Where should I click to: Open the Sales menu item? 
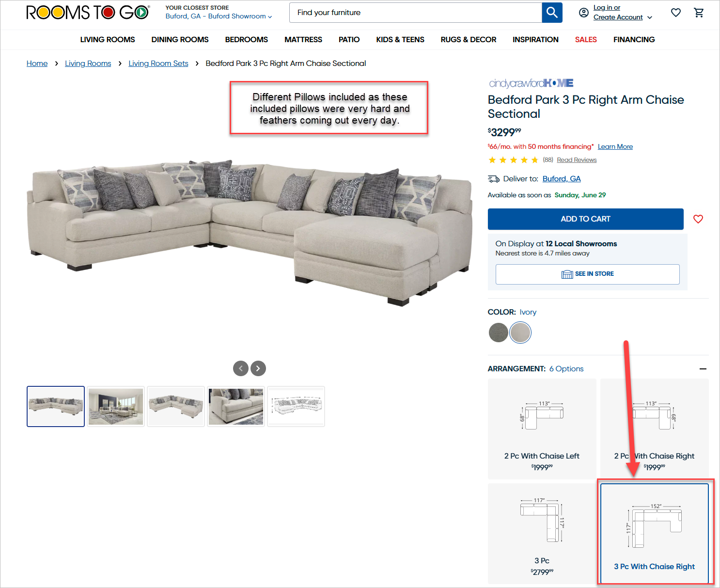pyautogui.click(x=586, y=40)
